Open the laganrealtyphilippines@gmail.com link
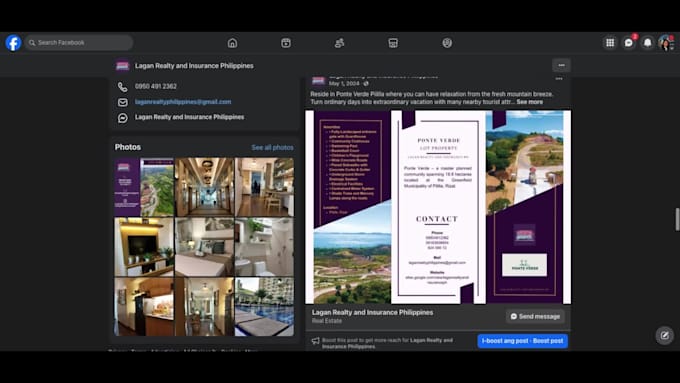This screenshot has width=680, height=383. pos(183,101)
